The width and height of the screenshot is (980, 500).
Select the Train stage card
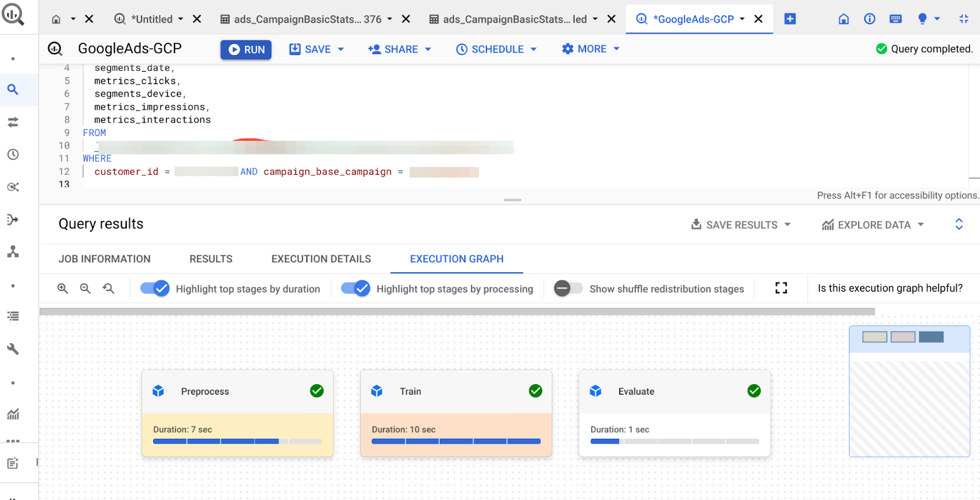(x=456, y=413)
